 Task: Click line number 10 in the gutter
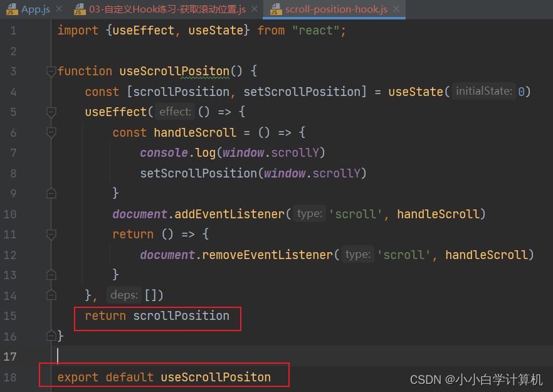pos(10,214)
